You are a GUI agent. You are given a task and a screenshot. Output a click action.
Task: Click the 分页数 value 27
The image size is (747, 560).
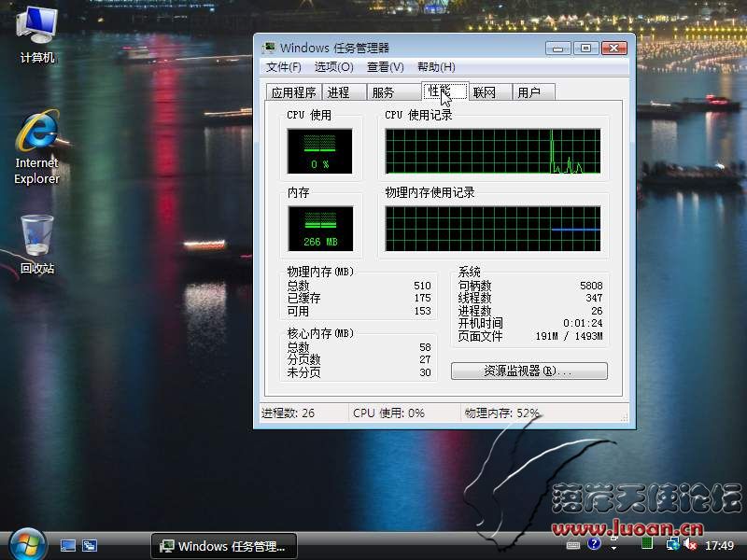click(426, 359)
